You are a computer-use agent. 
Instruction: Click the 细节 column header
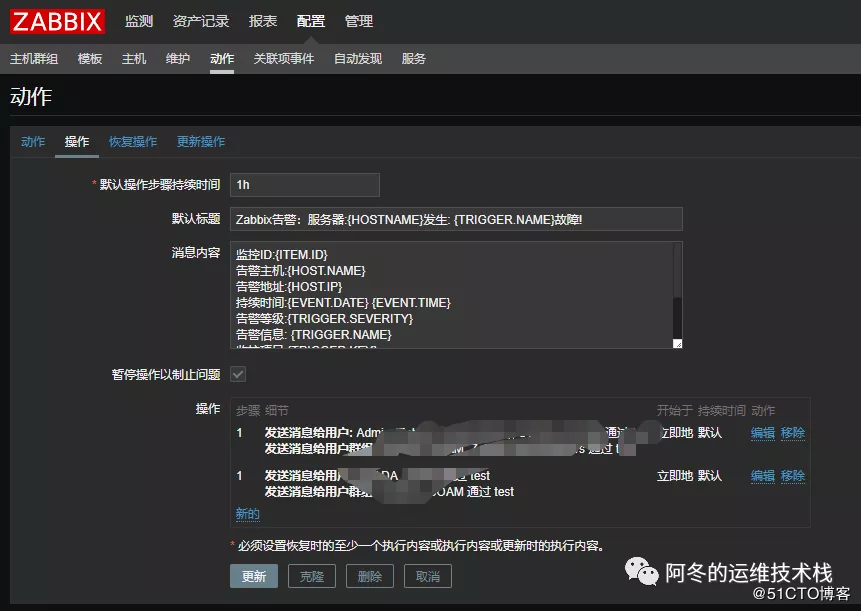tap(276, 411)
